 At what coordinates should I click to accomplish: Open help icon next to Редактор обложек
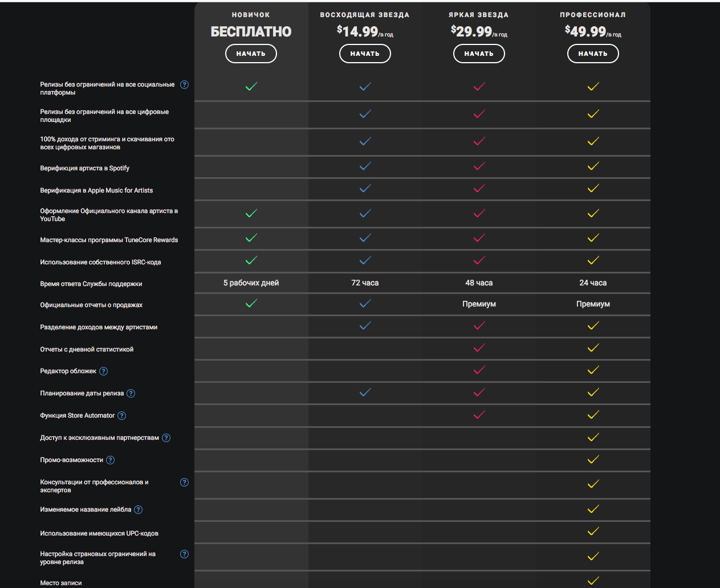103,371
